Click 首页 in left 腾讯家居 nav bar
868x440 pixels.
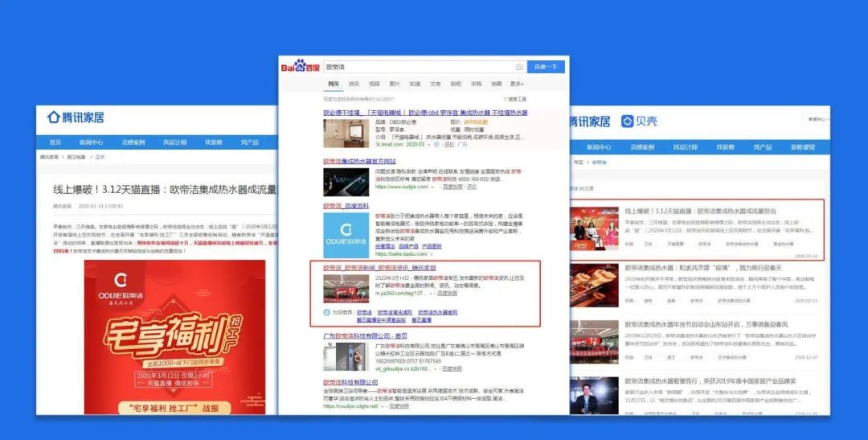click(x=55, y=142)
